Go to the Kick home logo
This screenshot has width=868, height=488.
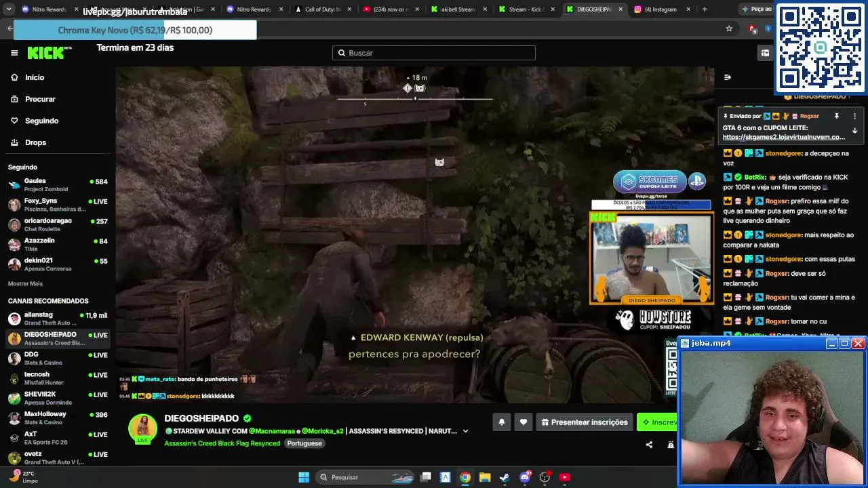click(x=50, y=53)
